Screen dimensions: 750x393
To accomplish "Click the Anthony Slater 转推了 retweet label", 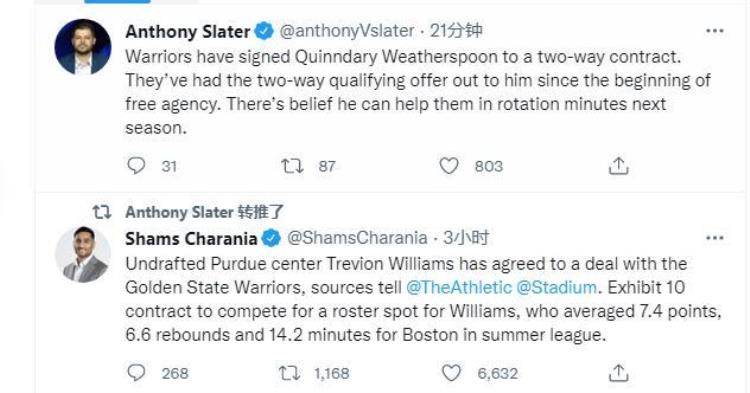I will [x=205, y=212].
